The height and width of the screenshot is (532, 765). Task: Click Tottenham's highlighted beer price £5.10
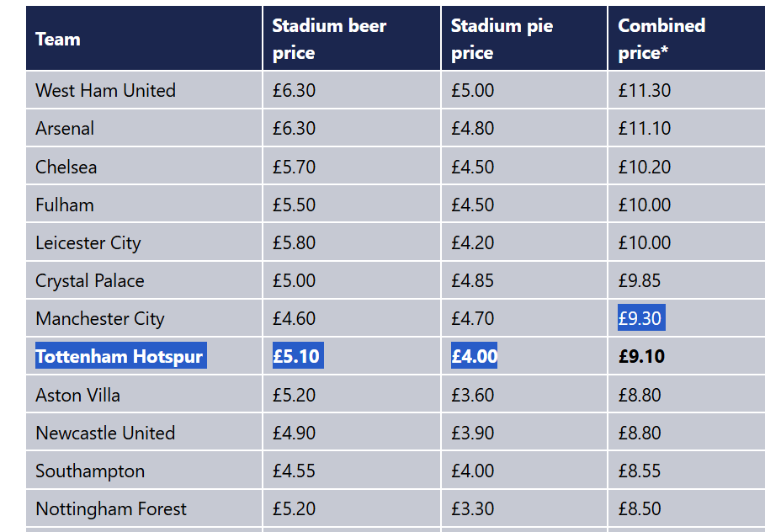pyautogui.click(x=298, y=356)
